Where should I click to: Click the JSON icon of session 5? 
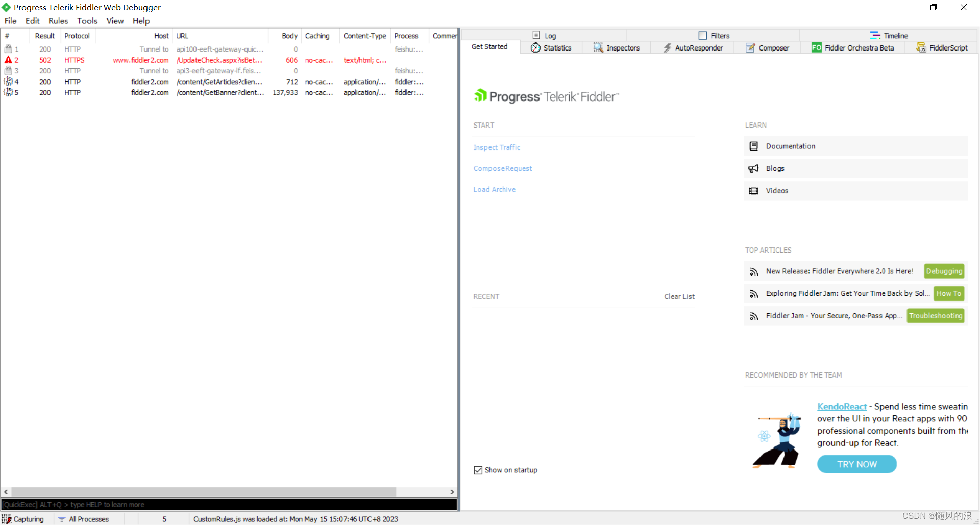pyautogui.click(x=8, y=92)
